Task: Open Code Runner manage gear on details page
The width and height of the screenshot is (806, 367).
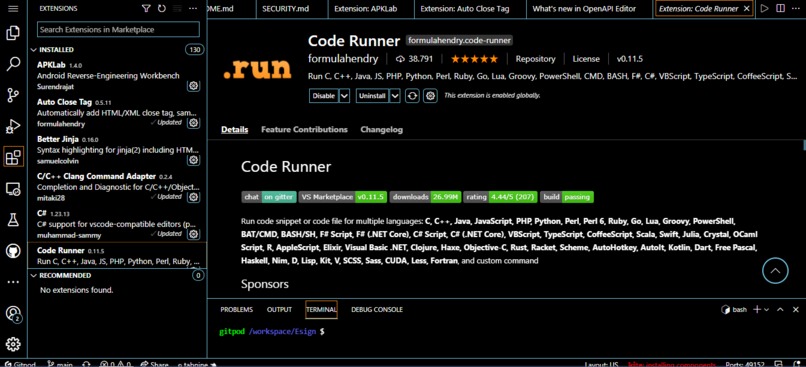Action: pos(431,96)
